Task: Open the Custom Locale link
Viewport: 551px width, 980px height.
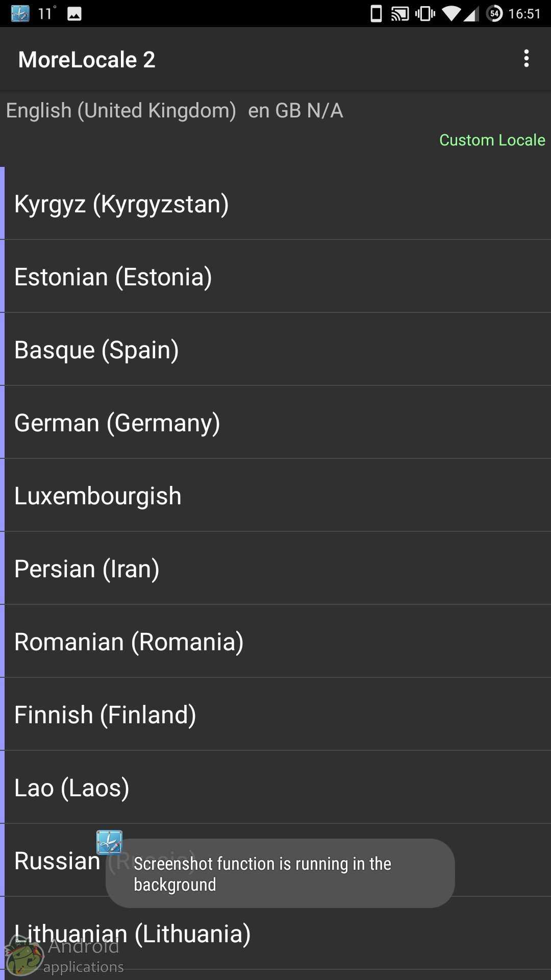Action: (x=492, y=140)
